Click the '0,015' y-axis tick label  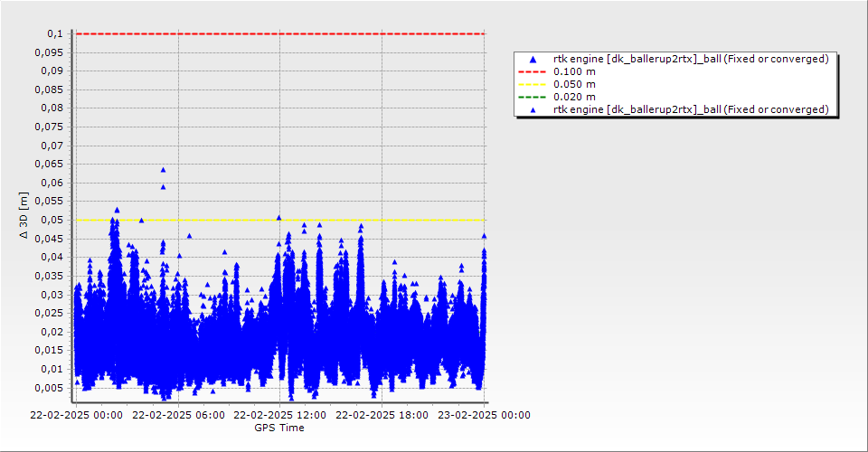[x=49, y=350]
